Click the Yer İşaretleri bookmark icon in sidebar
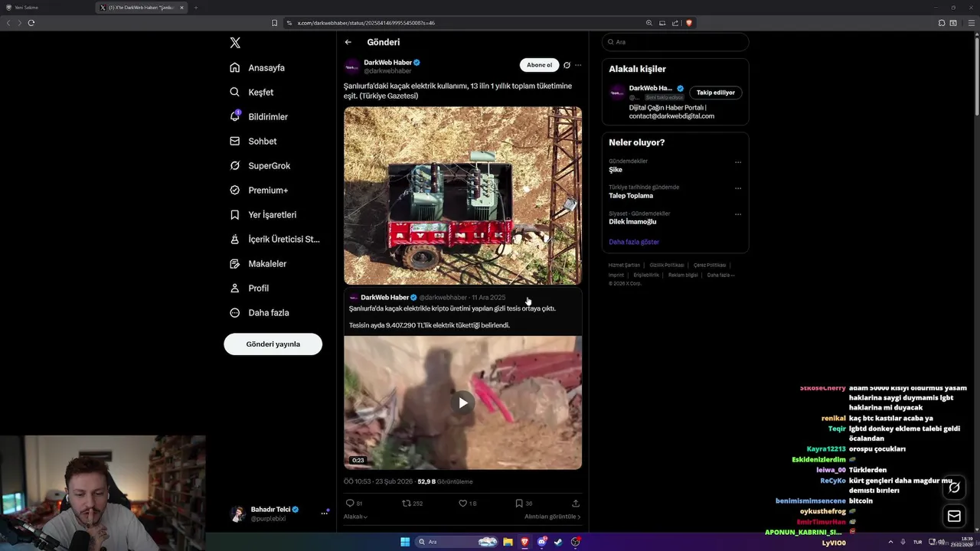This screenshot has width=980, height=551. pyautogui.click(x=235, y=214)
